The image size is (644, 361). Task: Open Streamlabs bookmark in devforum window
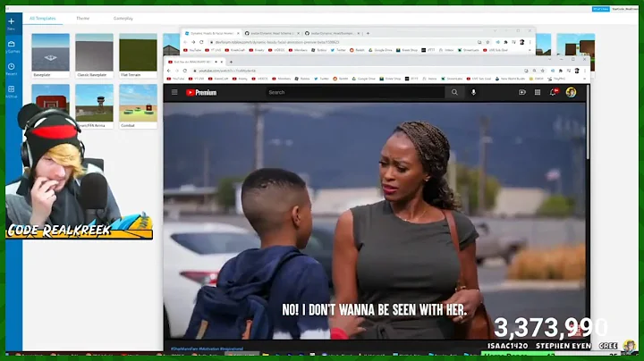[469, 50]
